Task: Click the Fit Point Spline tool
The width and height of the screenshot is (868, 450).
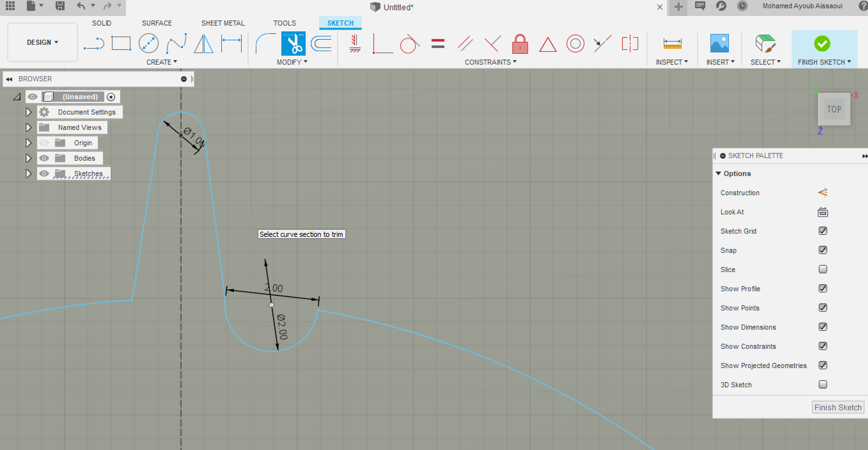Action: [176, 44]
